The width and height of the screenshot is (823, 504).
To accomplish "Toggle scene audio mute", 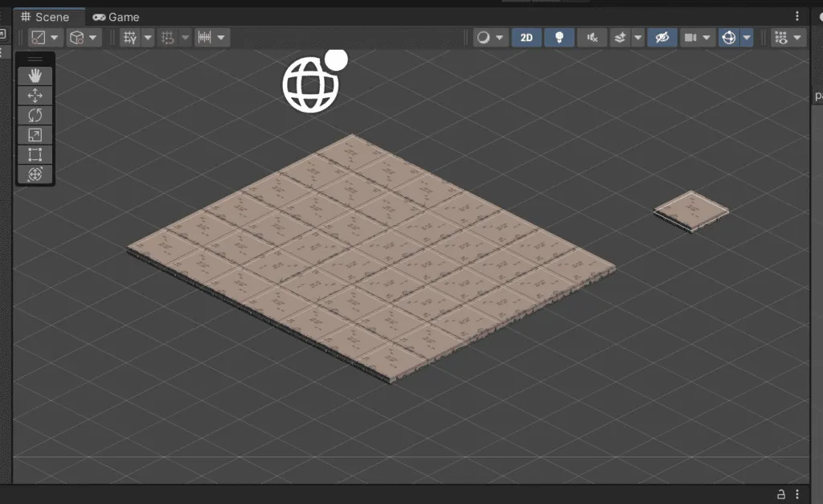I will (x=592, y=38).
